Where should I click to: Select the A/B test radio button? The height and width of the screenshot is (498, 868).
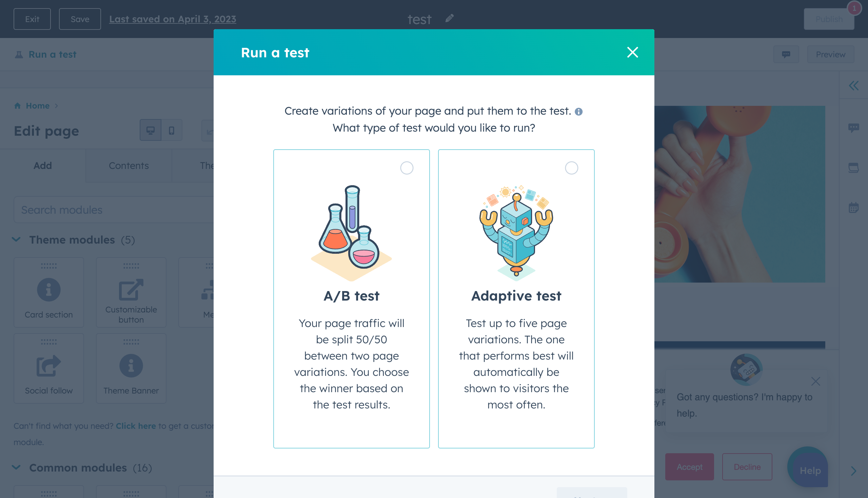coord(407,168)
